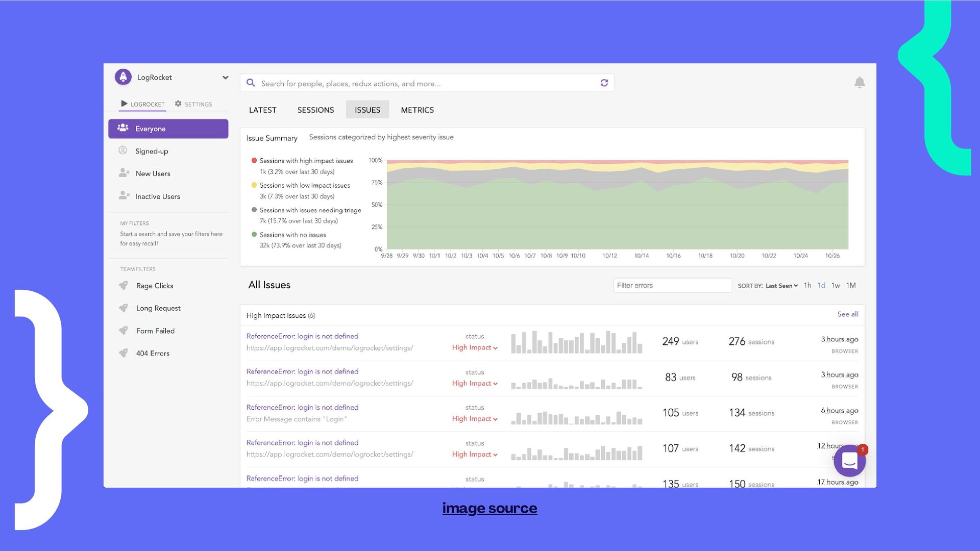Viewport: 980px width, 551px height.
Task: Expand the LogRocket project dropdown chevron
Action: click(225, 78)
